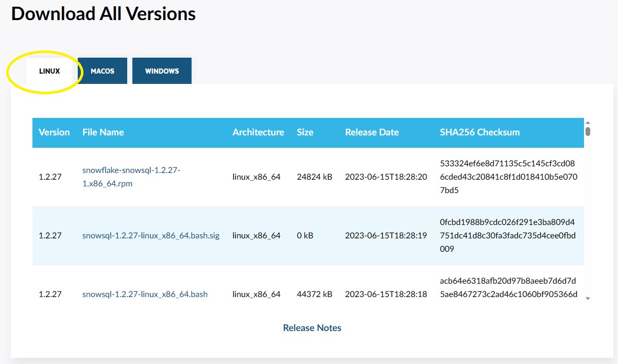Open the Release Notes link

312,327
